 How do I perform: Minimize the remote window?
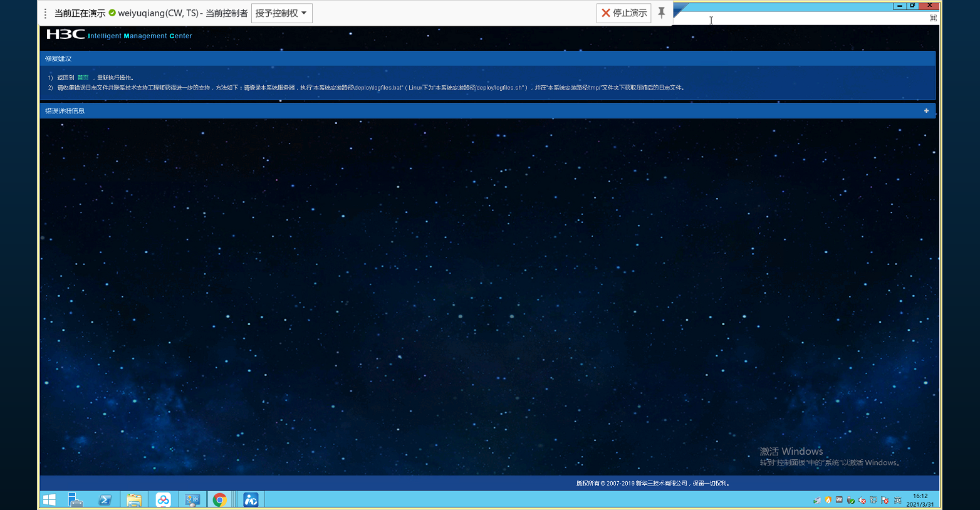[900, 6]
